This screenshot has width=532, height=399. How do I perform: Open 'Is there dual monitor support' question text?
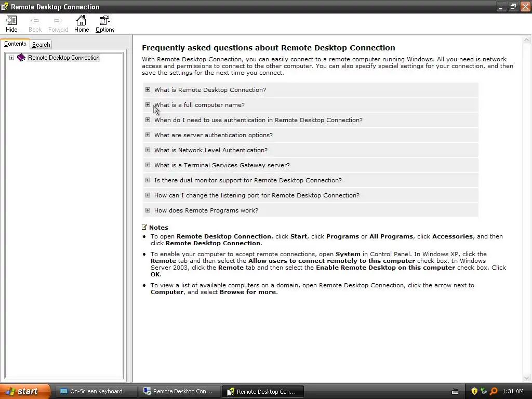coord(248,180)
